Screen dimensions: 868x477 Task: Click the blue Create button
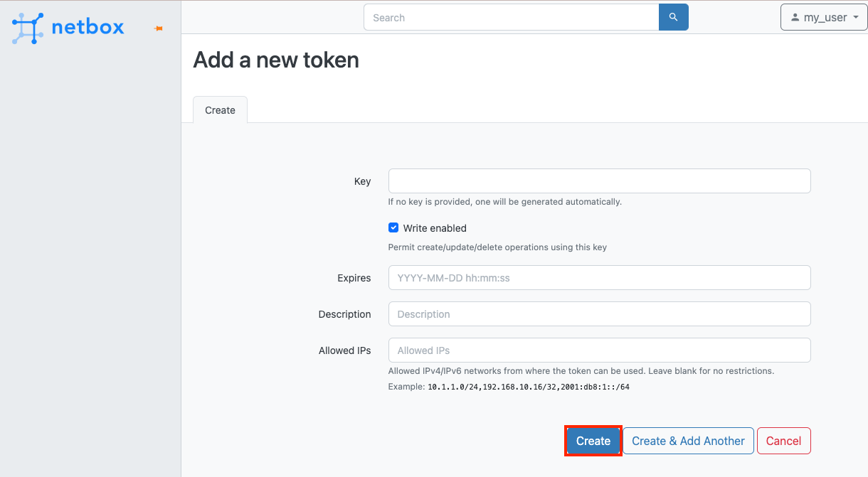coord(593,441)
